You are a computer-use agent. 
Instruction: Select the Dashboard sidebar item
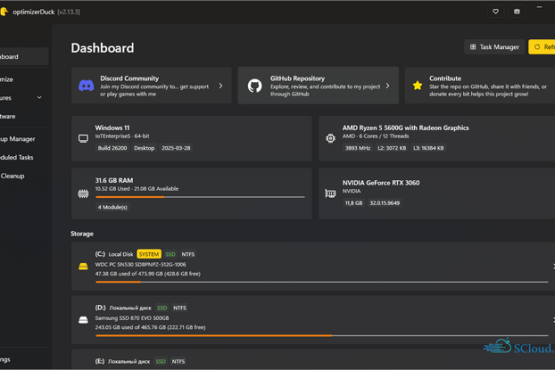click(x=23, y=57)
